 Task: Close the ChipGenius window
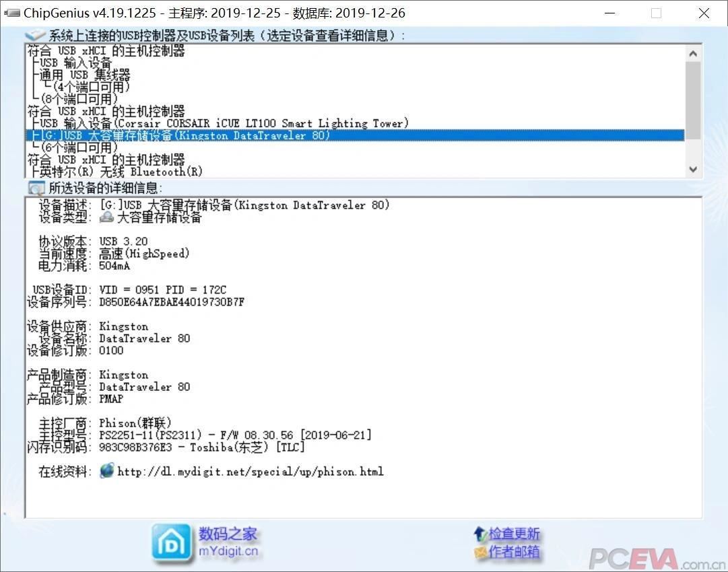(704, 13)
